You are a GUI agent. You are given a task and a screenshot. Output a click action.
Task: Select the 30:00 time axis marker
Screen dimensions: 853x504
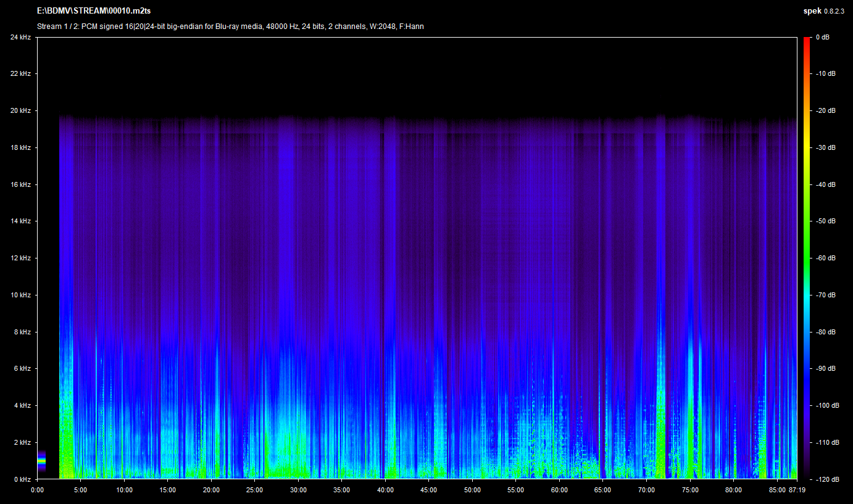(298, 490)
